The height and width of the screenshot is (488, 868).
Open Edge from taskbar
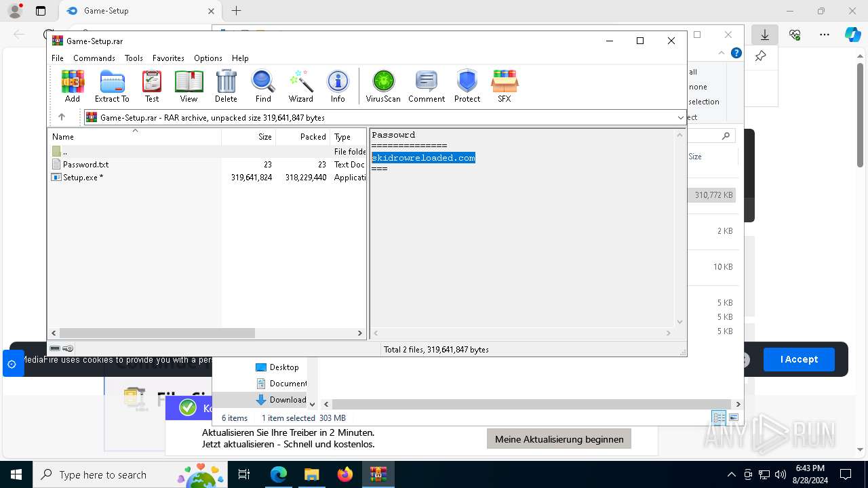point(279,474)
